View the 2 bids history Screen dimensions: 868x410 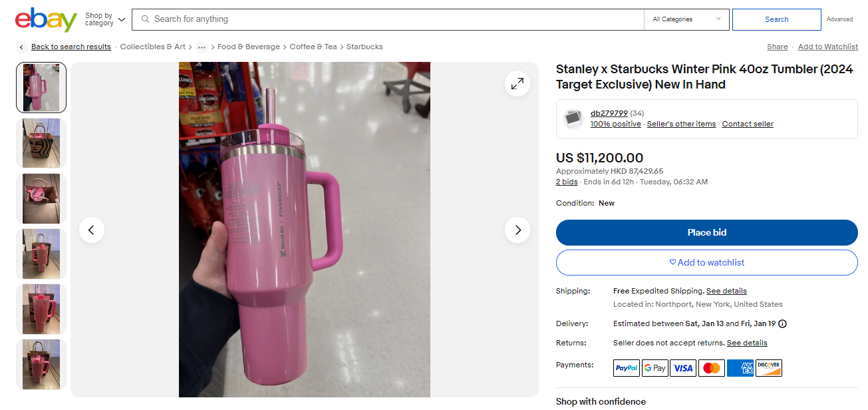(567, 182)
